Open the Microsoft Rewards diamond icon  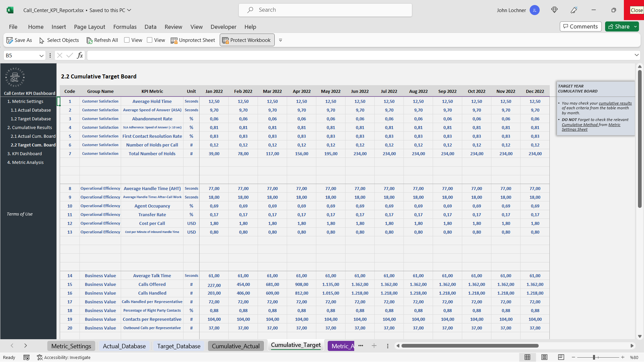[x=554, y=10]
